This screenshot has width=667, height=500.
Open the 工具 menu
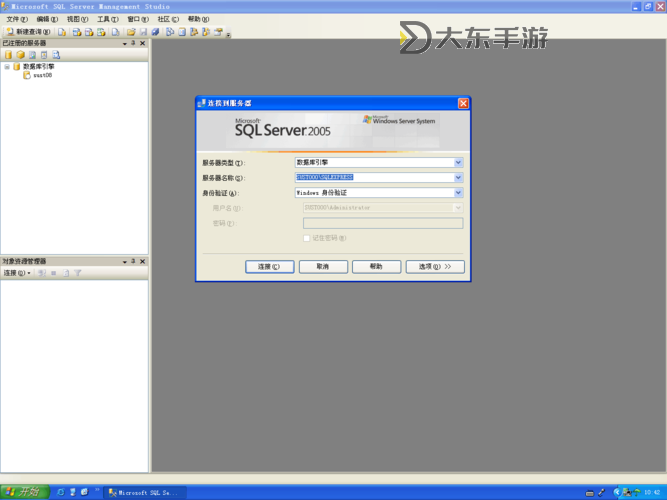108,19
